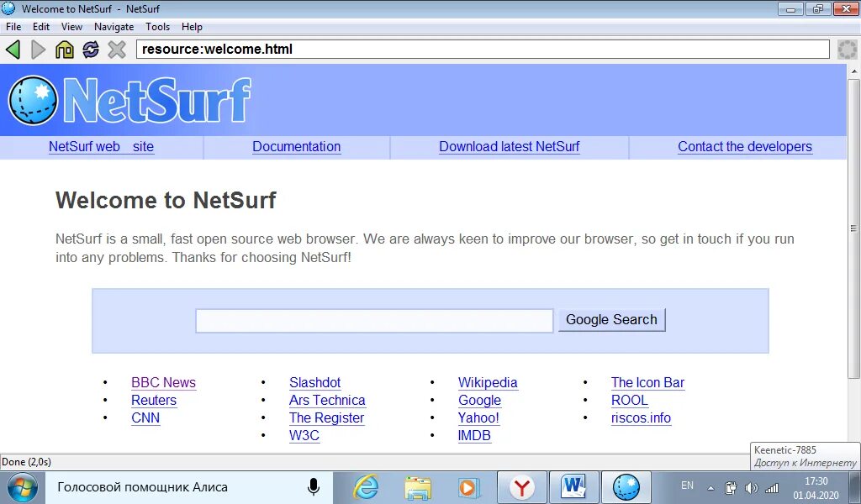The width and height of the screenshot is (861, 504).
Task: Open the Navigate menu
Action: pyautogui.click(x=114, y=27)
